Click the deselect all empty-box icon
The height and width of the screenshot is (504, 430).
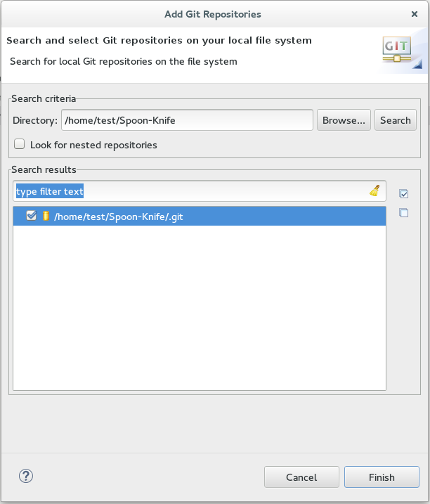(403, 213)
